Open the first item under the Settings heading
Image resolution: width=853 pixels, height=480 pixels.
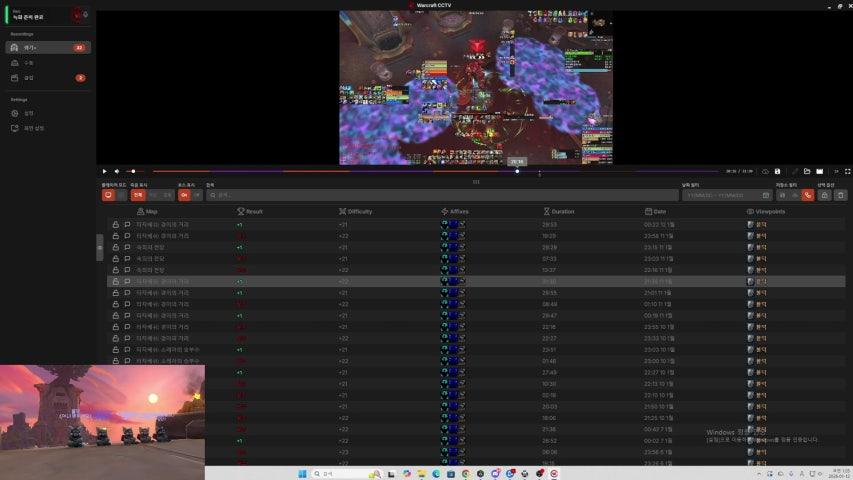pyautogui.click(x=48, y=113)
